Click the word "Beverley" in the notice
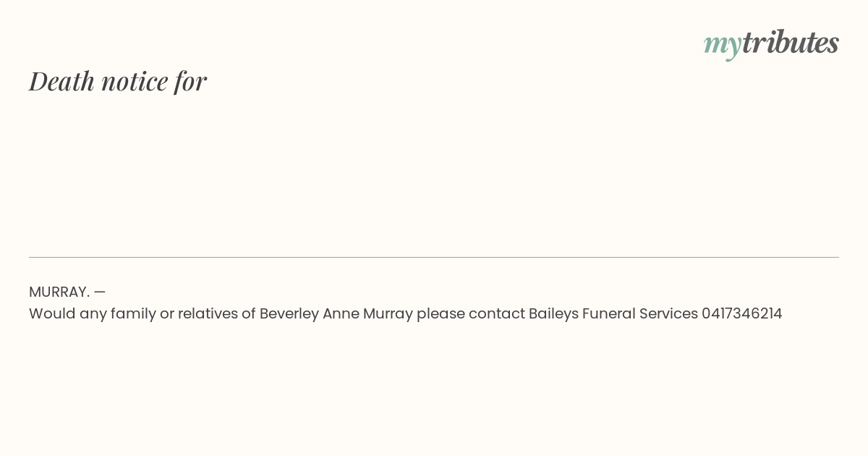The height and width of the screenshot is (456, 868). [289, 313]
